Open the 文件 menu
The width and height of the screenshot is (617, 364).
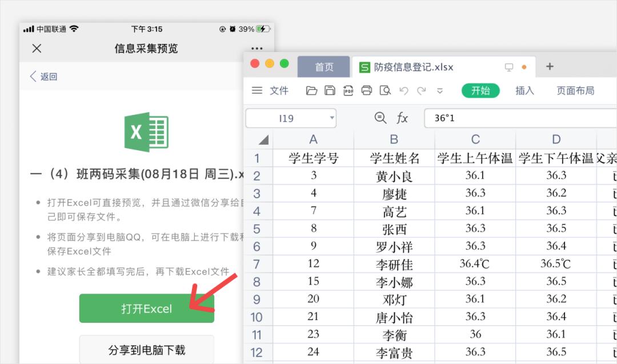tap(280, 90)
